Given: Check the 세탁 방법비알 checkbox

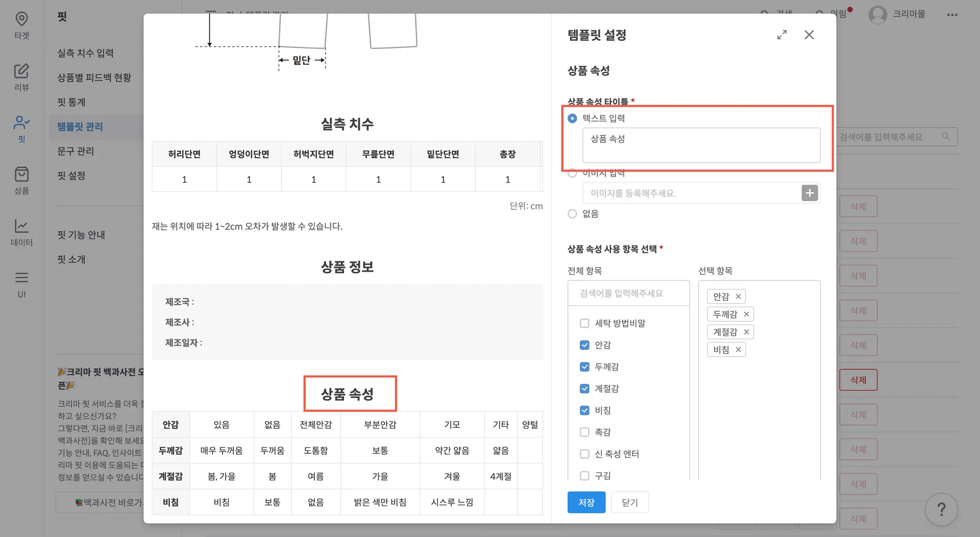Looking at the screenshot, I should (584, 324).
